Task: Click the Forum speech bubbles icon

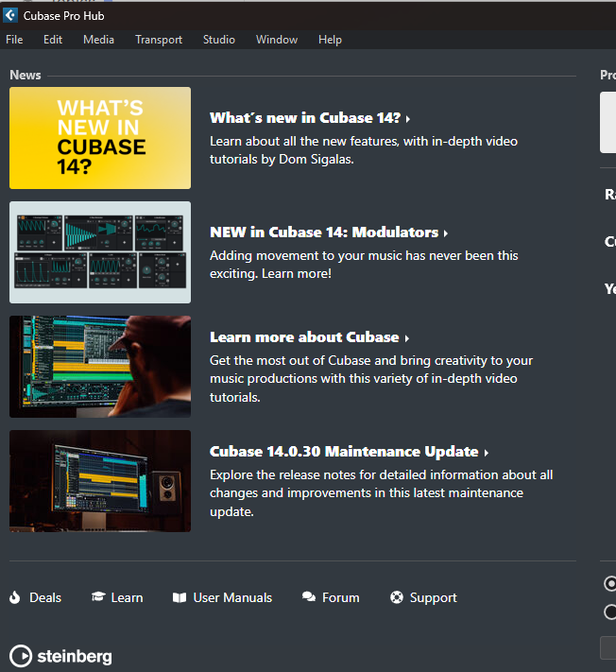Action: click(x=309, y=597)
